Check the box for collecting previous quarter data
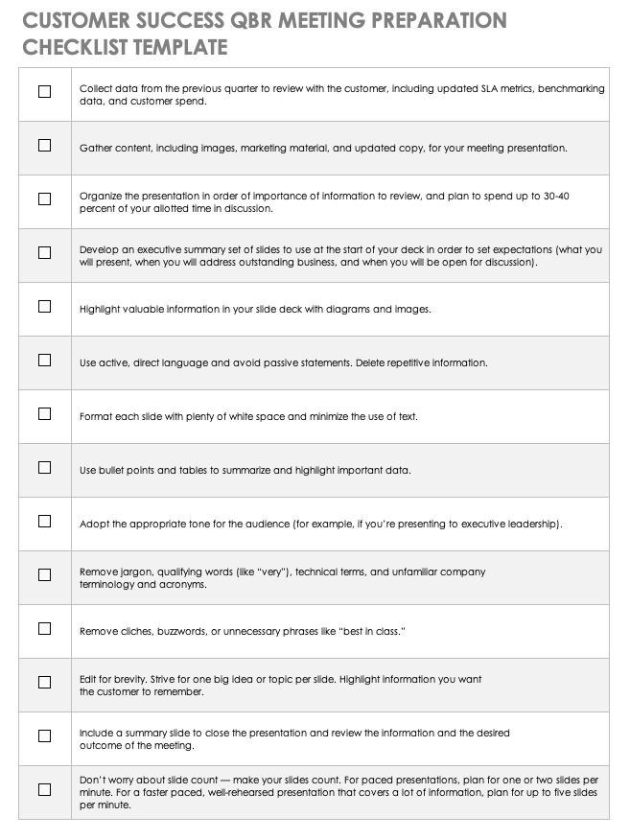The height and width of the screenshot is (840, 630). tap(44, 92)
